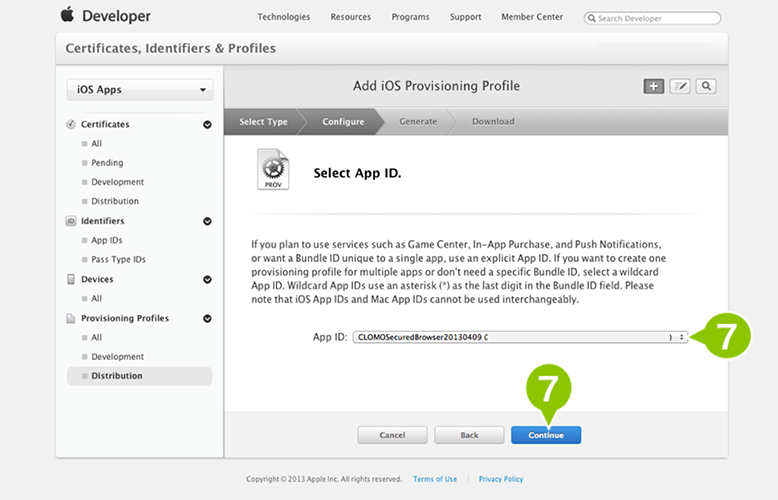Collapse the Identifiers section chevron
778x500 pixels.
[x=207, y=221]
